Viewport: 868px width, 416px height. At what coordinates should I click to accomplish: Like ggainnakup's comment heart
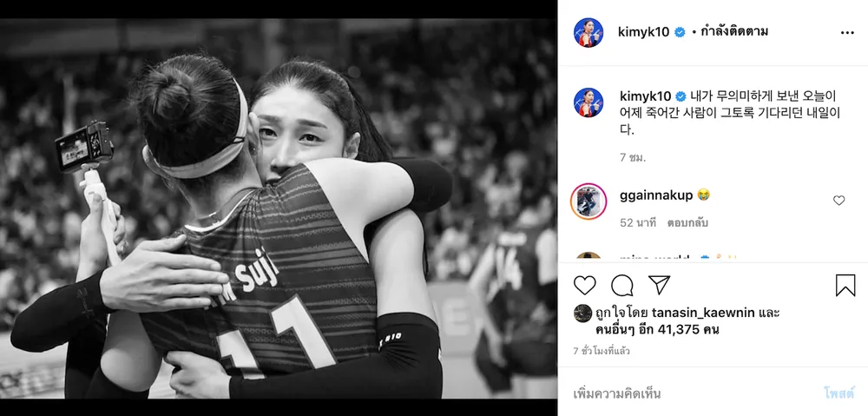point(839,201)
